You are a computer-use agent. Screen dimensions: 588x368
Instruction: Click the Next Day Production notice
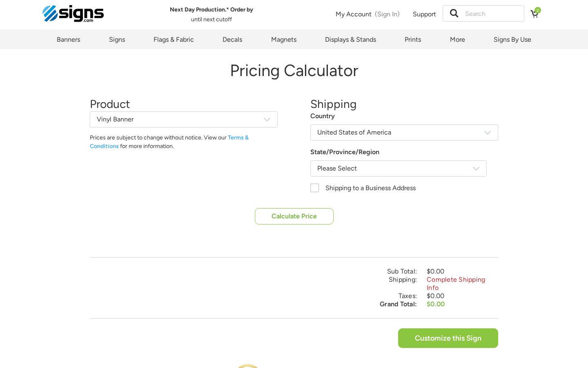pyautogui.click(x=212, y=14)
